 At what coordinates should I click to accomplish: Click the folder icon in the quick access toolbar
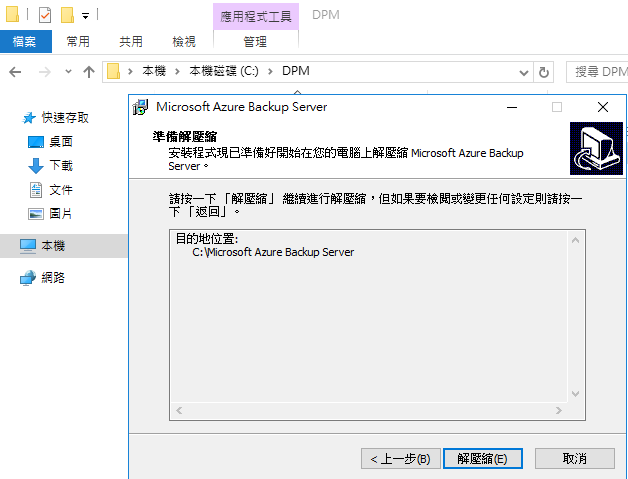(12, 14)
